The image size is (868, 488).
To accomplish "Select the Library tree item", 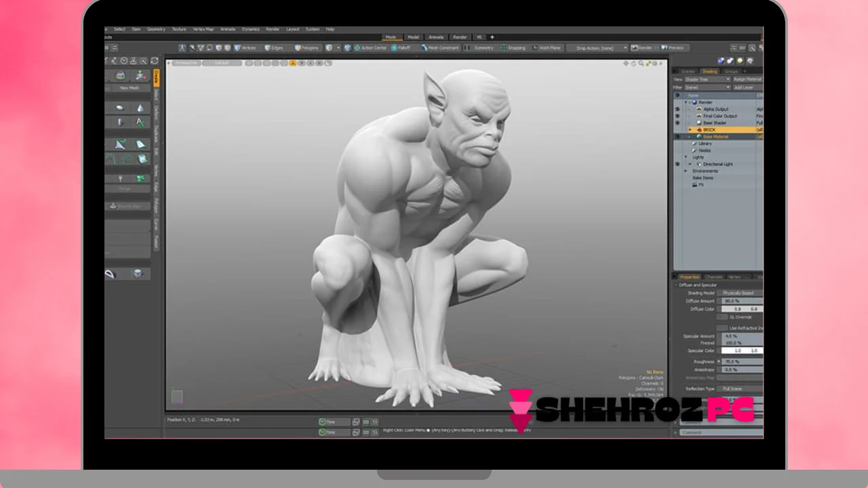I will click(x=705, y=144).
